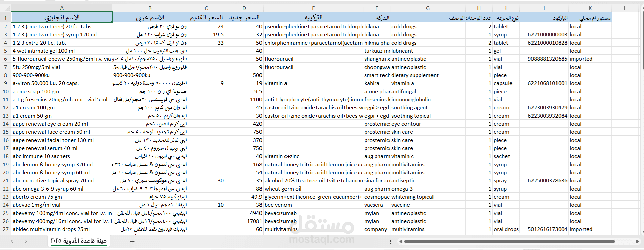Select cell 'abidec multivitamin drops 25ml'
The height and width of the screenshot is (250, 644).
(x=62, y=229)
